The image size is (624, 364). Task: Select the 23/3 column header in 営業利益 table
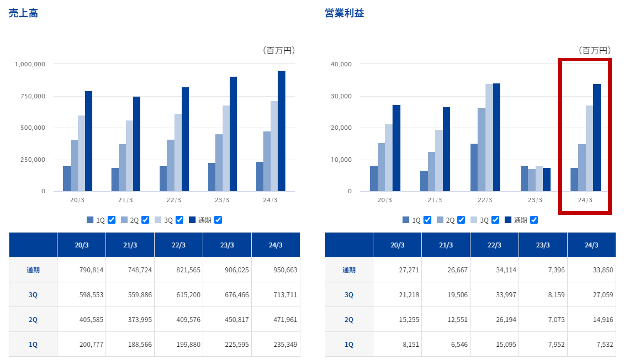[x=543, y=245]
